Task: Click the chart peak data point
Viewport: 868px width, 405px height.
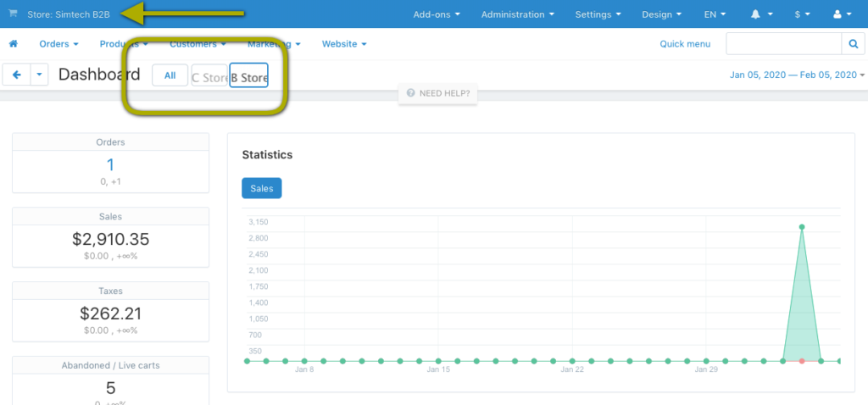Action: pyautogui.click(x=802, y=227)
